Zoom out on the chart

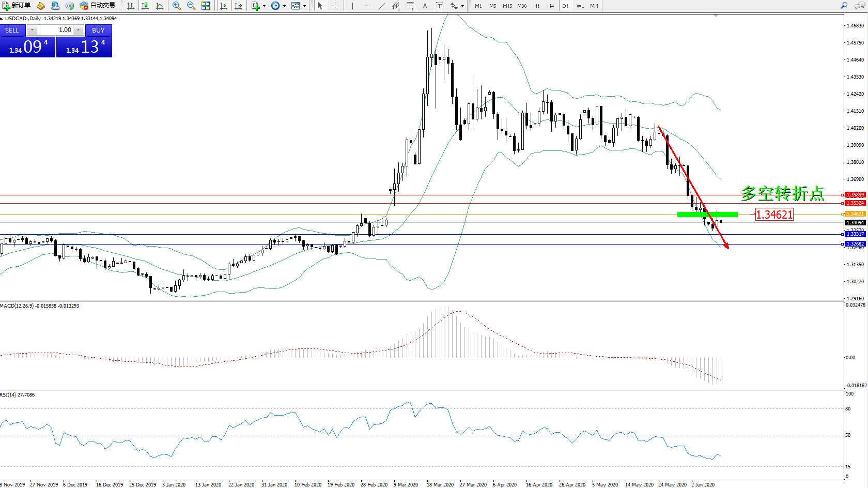tap(191, 6)
